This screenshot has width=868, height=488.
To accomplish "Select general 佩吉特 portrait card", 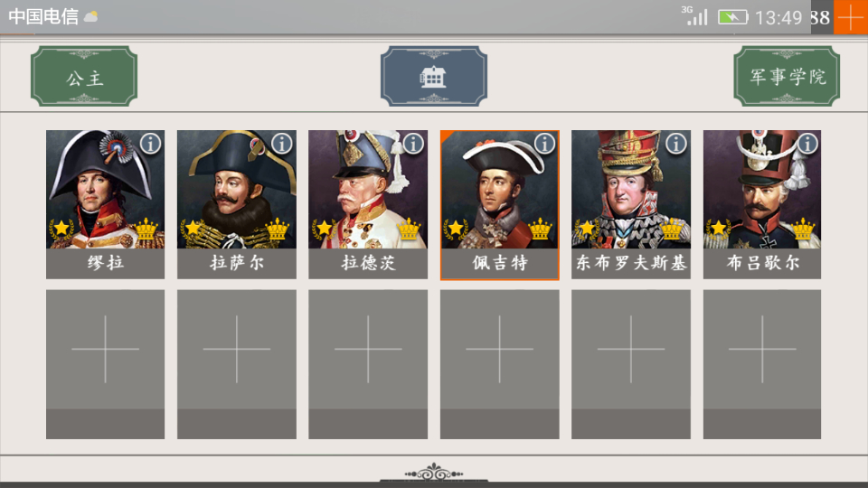I will tap(499, 205).
